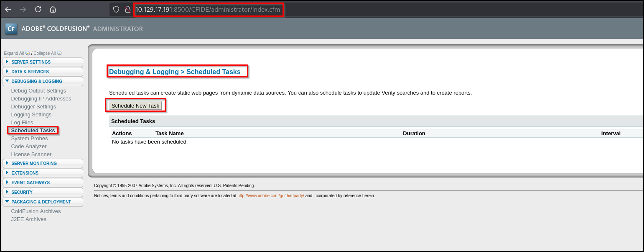Reload the page using the refresh icon
The image size is (644, 252).
tap(38, 9)
